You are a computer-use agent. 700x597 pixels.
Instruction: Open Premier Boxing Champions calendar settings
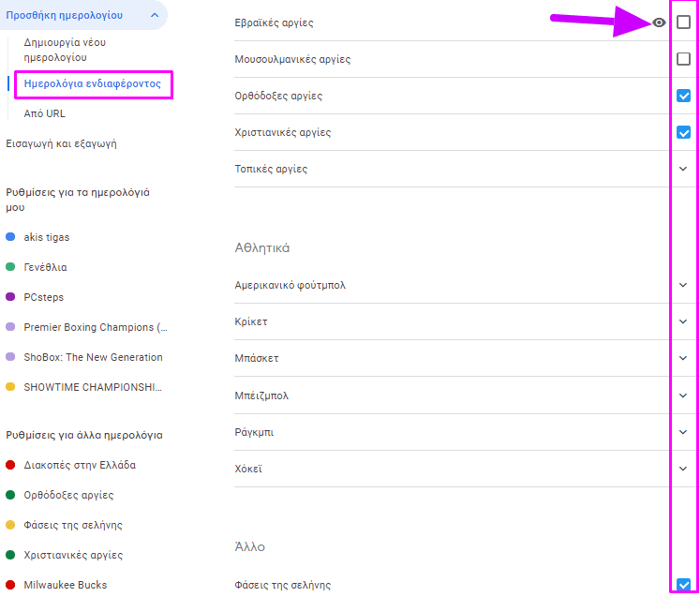coord(96,327)
